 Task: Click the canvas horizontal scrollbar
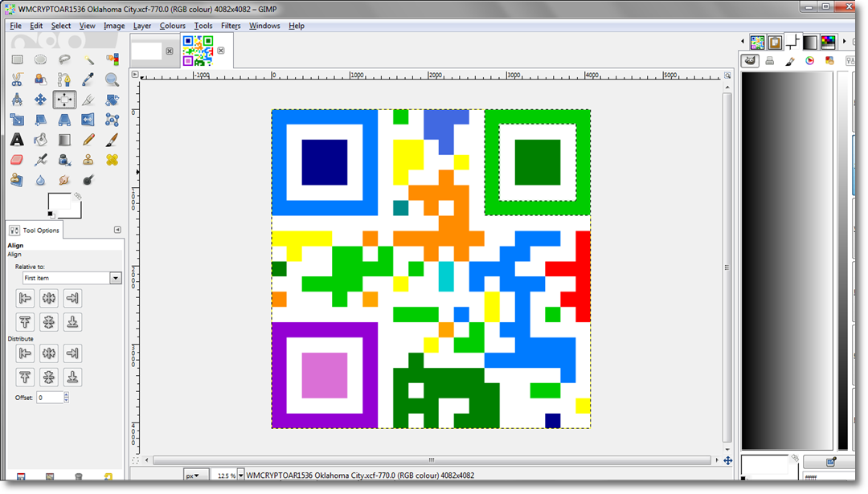(x=432, y=459)
